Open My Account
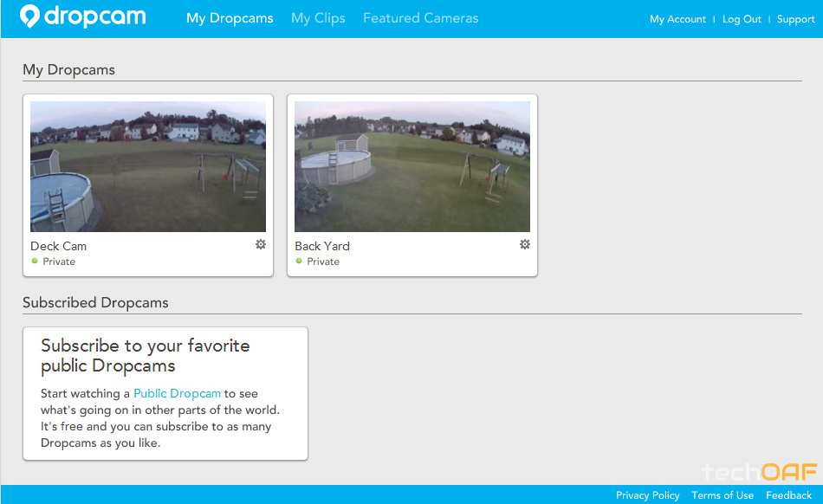 (x=677, y=18)
